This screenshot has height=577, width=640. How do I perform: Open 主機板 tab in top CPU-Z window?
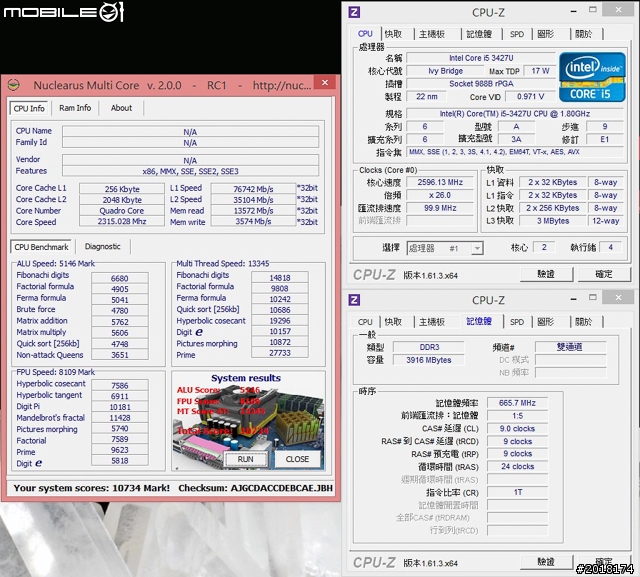(432, 34)
